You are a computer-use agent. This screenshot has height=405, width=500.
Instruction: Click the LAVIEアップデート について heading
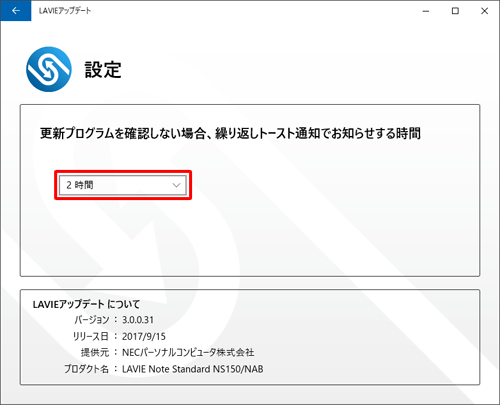(x=86, y=304)
